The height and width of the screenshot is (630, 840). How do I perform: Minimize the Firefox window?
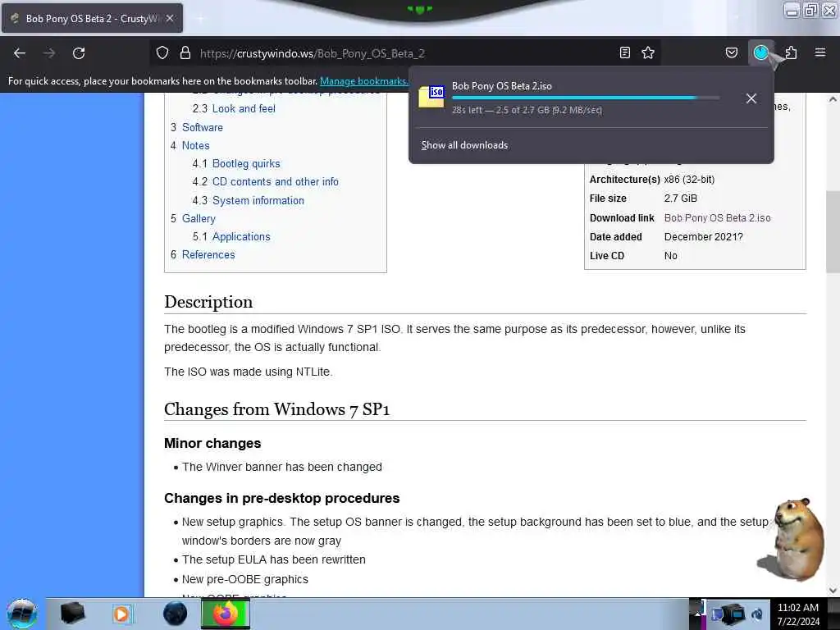pyautogui.click(x=792, y=10)
